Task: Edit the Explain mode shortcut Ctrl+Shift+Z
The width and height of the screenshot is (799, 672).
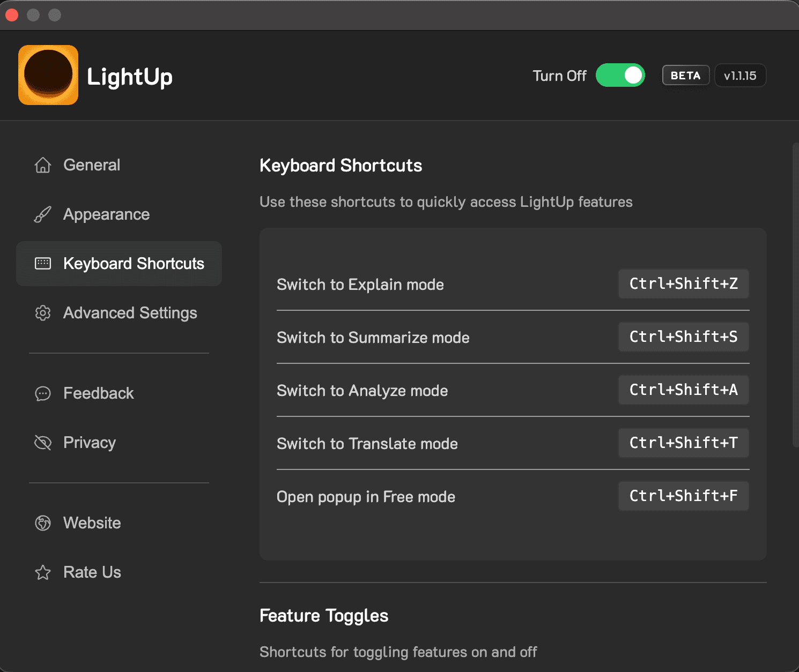Action: tap(683, 284)
